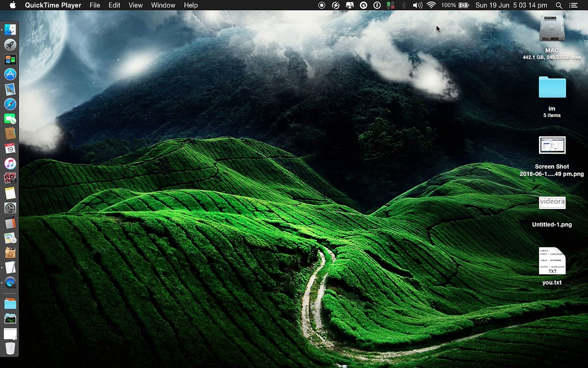The image size is (588, 368).
Task: Open the App Store dock icon
Action: click(x=10, y=74)
